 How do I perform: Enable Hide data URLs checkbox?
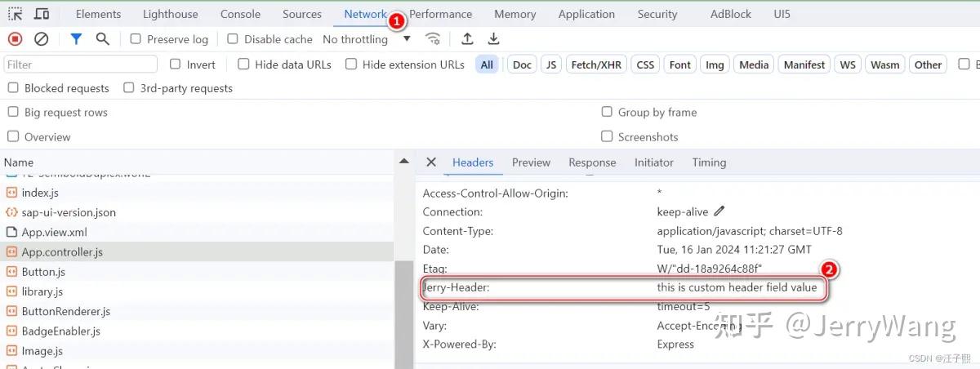(x=243, y=64)
